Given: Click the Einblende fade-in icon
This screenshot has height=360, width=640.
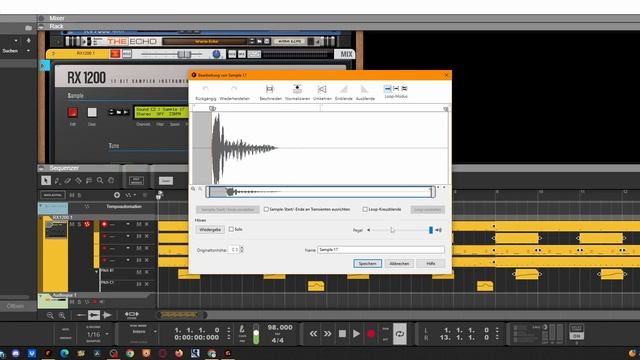Looking at the screenshot, I should [344, 89].
